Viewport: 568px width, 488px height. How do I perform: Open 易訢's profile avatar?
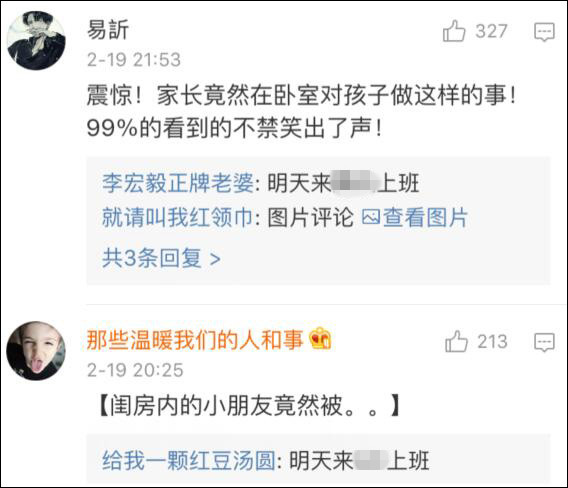[36, 40]
